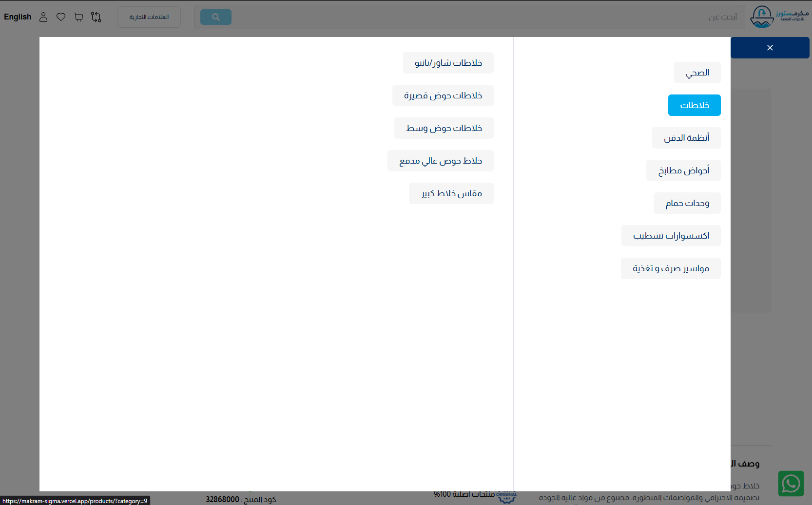Select the highlighted خلاطات category
Image resolution: width=812 pixels, height=505 pixels.
point(694,105)
